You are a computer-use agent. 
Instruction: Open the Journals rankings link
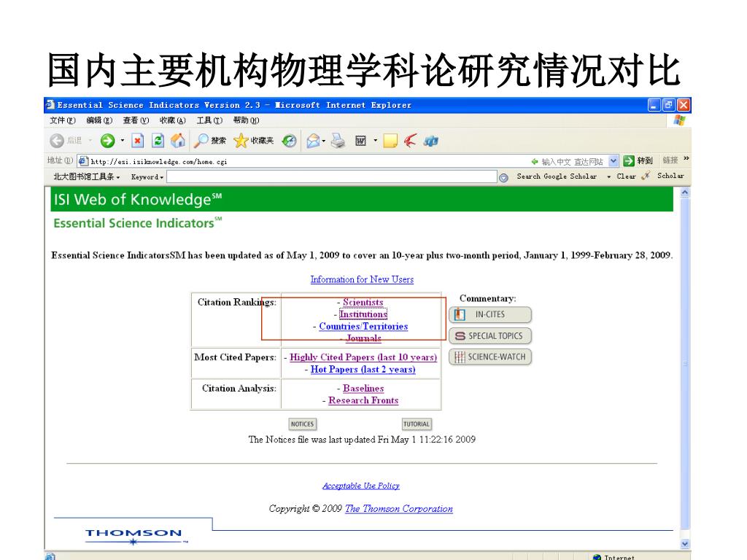point(363,338)
